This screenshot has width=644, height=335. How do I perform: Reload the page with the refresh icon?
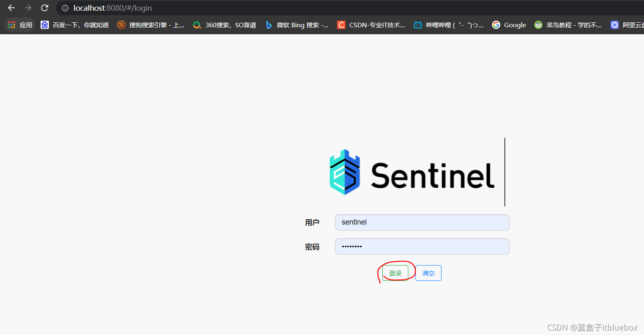tap(45, 8)
